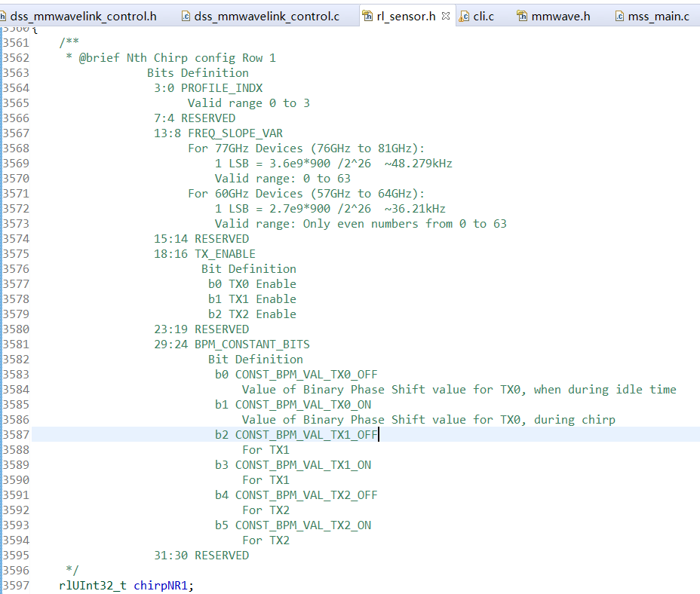
Task: Click the text 'b5 CONST_BPM_VAL_TX2_ON'
Action: [x=293, y=525]
